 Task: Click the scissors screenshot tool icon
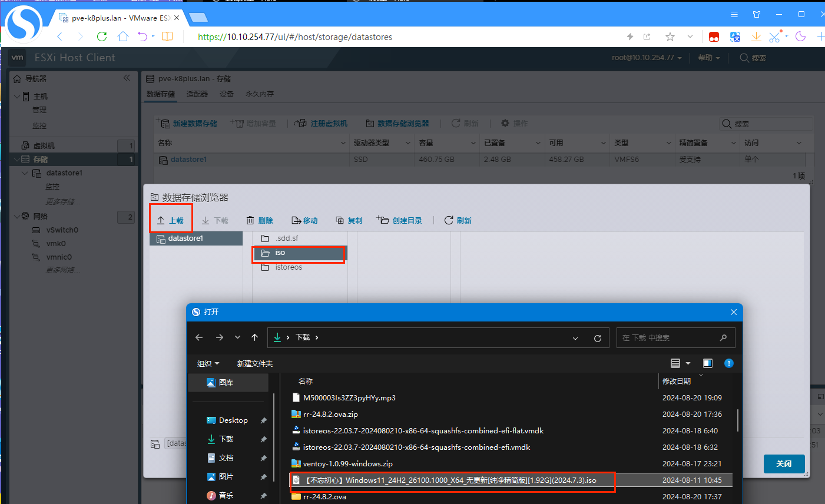click(774, 37)
